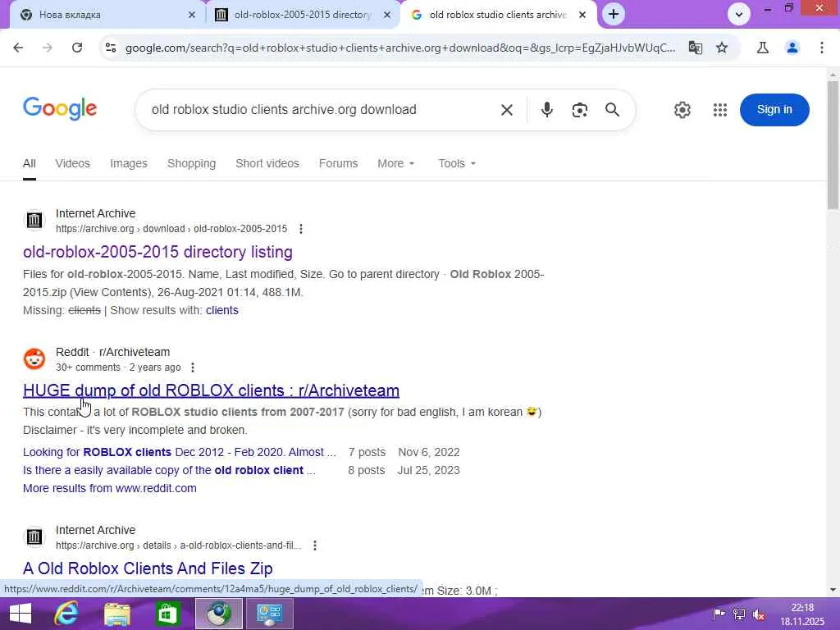
Task: Open the Google apps grid
Action: 720,110
